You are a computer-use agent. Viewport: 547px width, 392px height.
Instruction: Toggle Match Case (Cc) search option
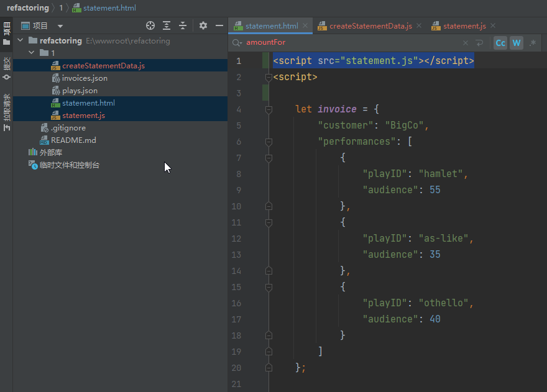pos(500,43)
